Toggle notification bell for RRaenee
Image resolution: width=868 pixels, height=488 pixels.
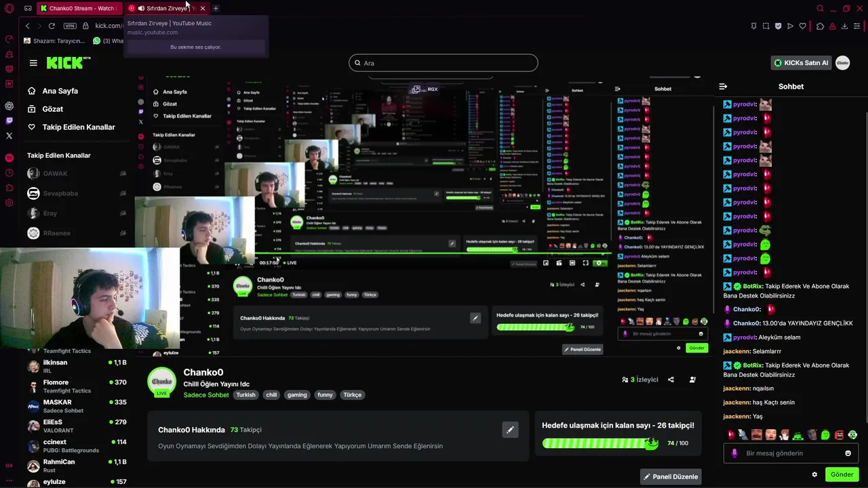tap(123, 233)
